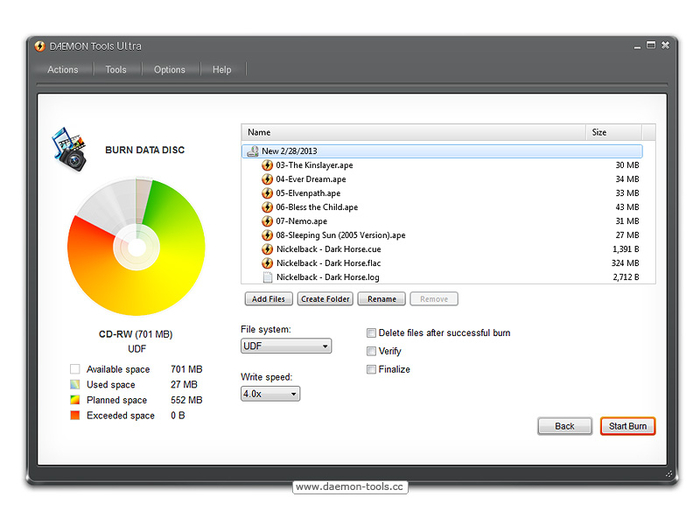
Task: Click the icon for 07-Nemo.ape
Action: coord(267,221)
